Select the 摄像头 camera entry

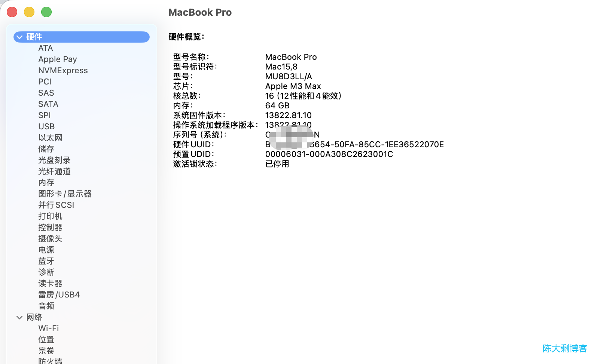[50, 239]
